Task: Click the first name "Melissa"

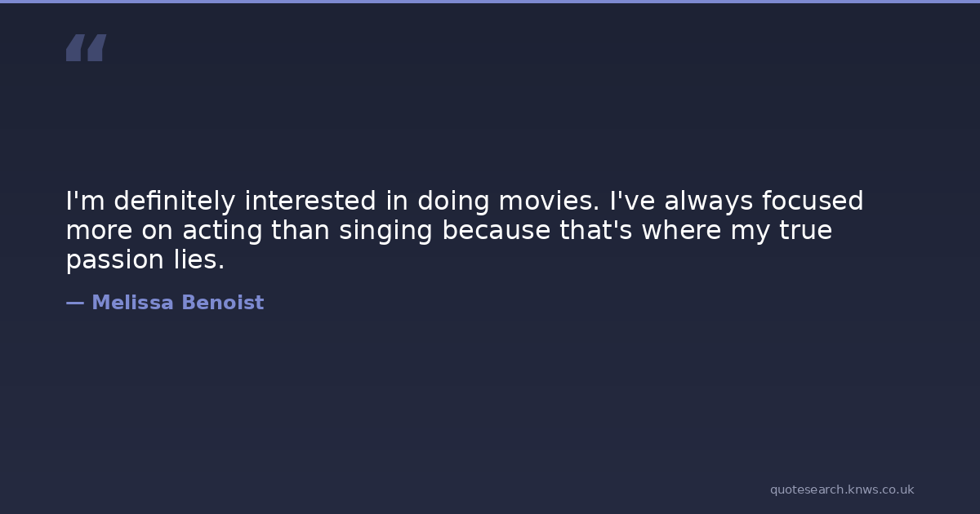Action: 133,303
